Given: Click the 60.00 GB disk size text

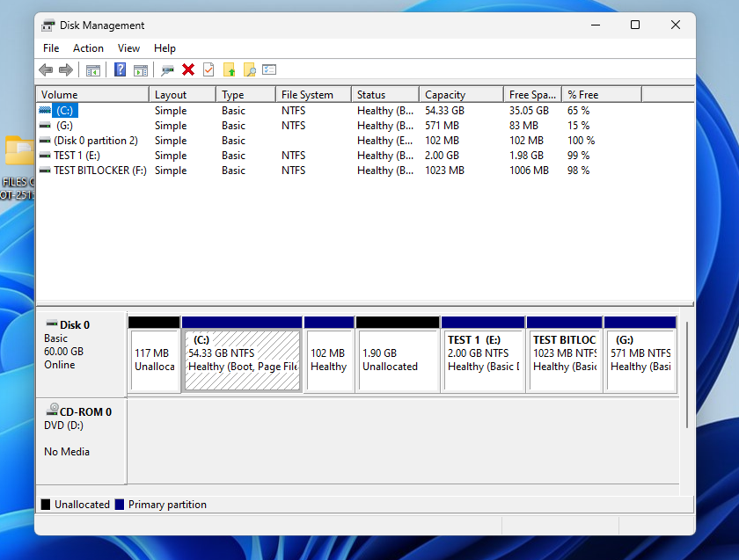Looking at the screenshot, I should [63, 352].
